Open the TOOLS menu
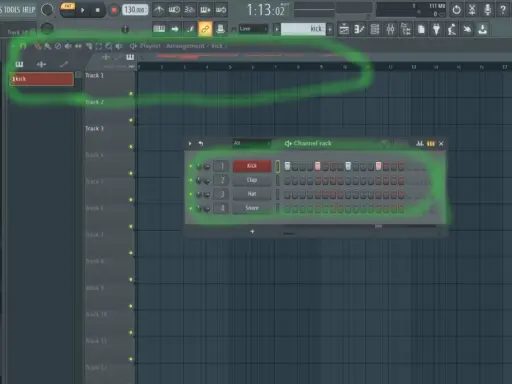The width and height of the screenshot is (512, 384). [x=12, y=10]
